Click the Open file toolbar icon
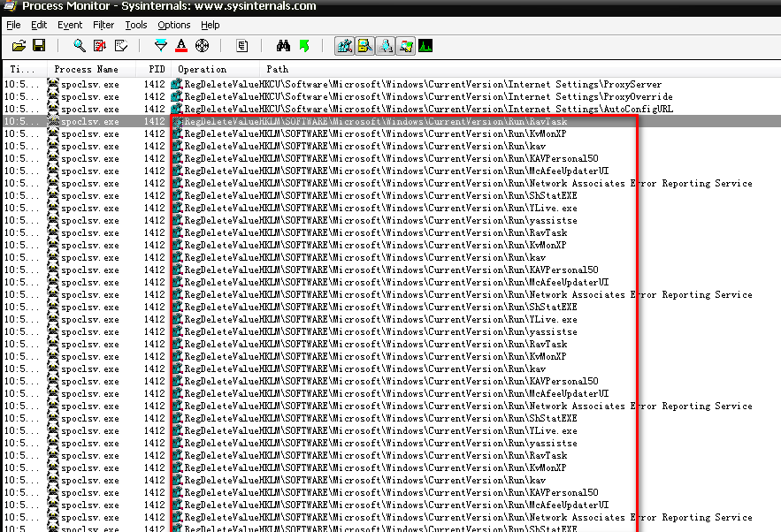The image size is (781, 532). click(x=19, y=45)
